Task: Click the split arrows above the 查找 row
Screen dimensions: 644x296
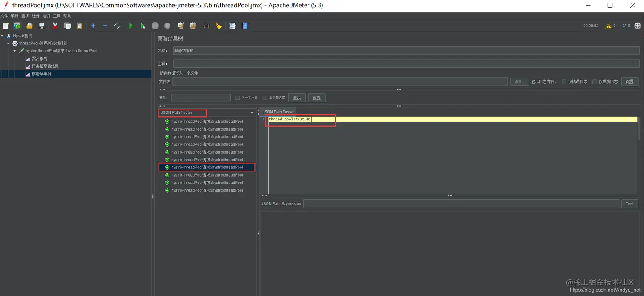Action: point(162,90)
